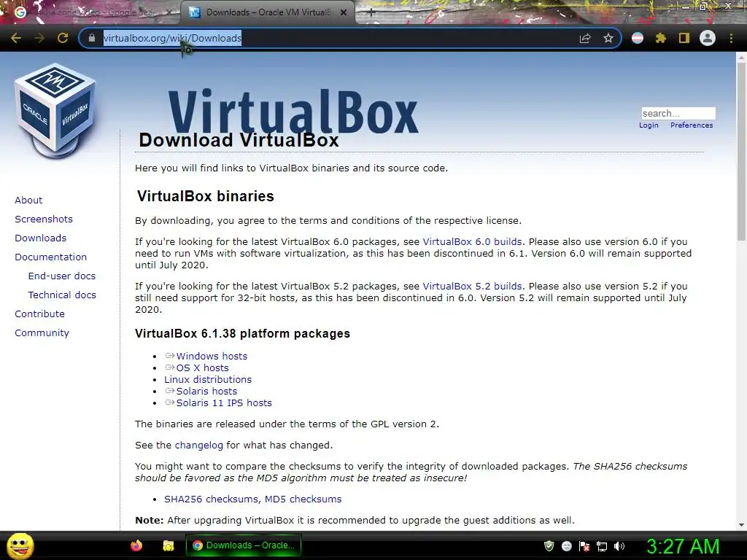The image size is (747, 560).
Task: Select the Downloads – Oracle VM VirtualBox tab
Action: [x=268, y=12]
